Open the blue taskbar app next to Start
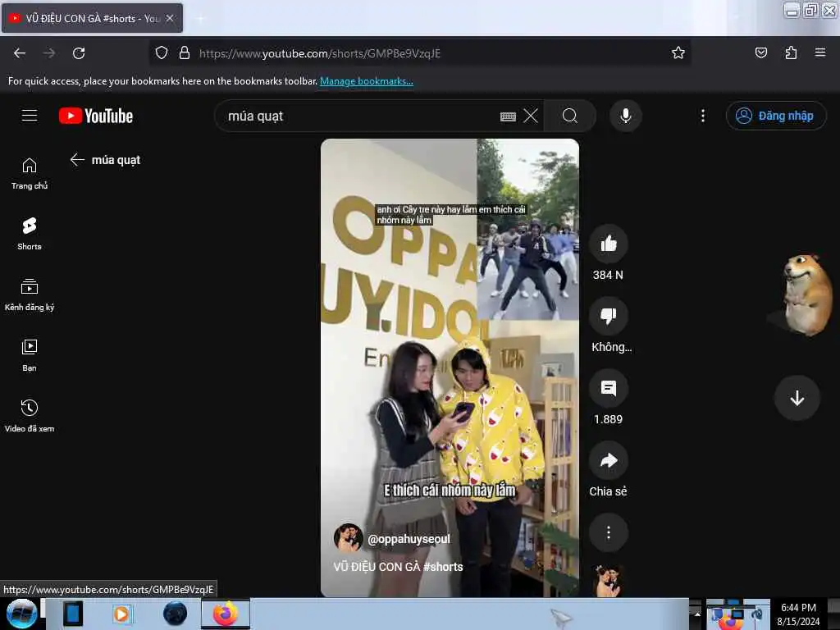 click(x=72, y=614)
